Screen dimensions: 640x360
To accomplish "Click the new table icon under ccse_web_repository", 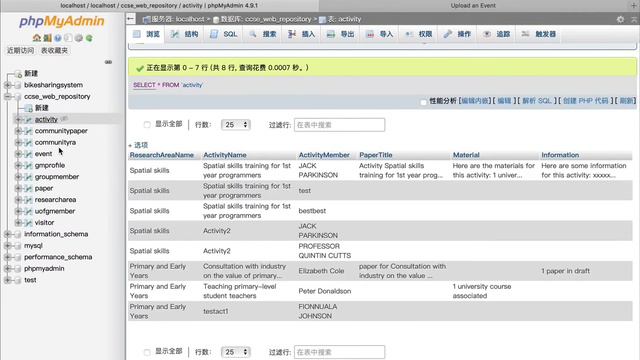I will point(29,108).
